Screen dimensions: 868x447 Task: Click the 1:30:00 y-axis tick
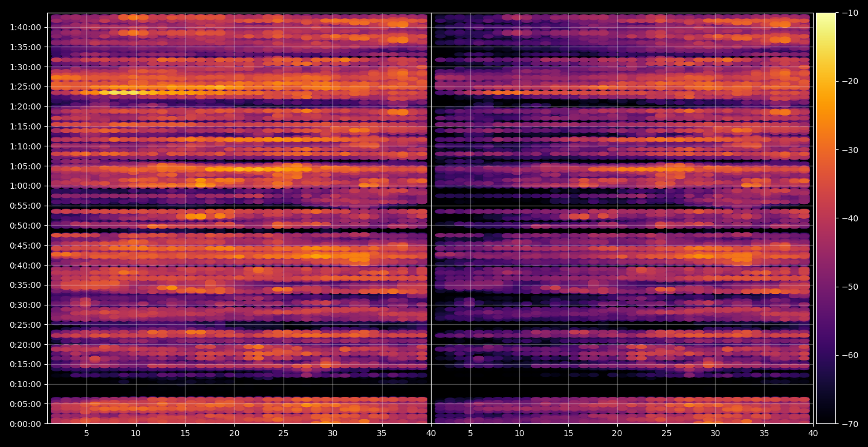25,67
